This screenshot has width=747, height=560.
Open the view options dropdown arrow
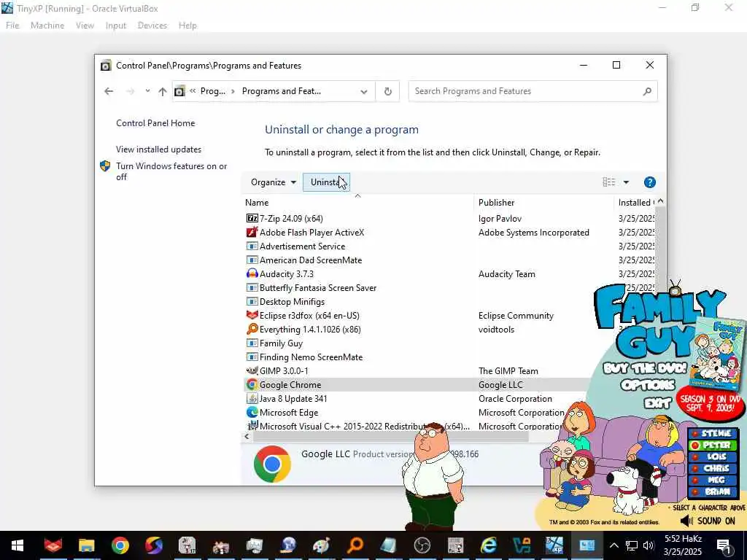point(626,182)
